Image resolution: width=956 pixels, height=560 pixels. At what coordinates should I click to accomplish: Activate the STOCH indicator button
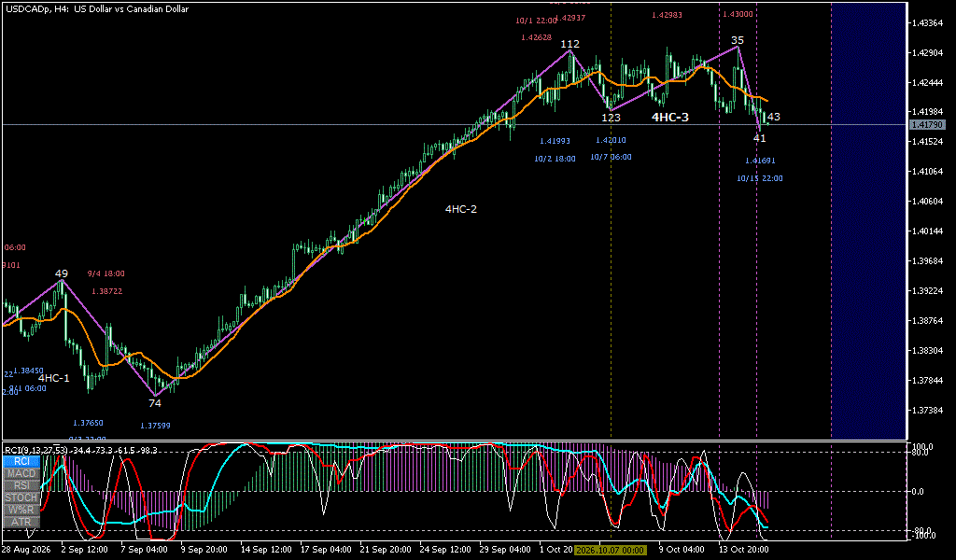(21, 497)
